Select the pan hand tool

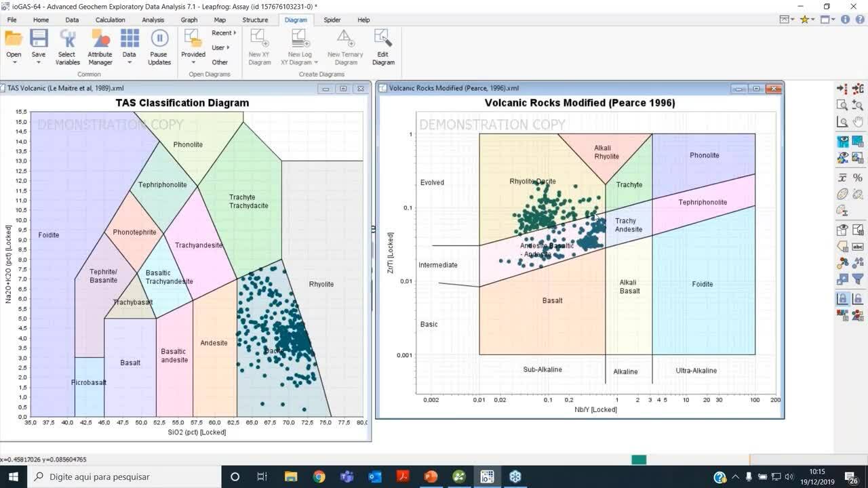pos(858,122)
